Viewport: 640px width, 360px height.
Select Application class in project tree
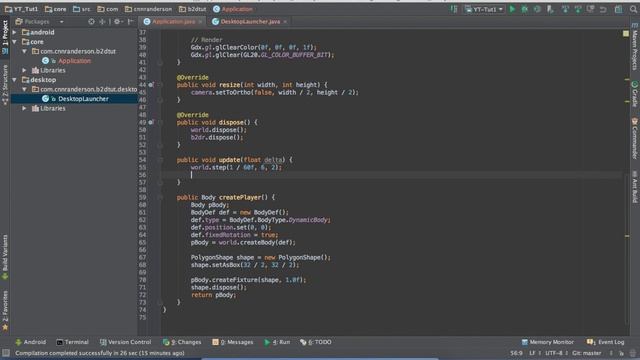coord(74,61)
